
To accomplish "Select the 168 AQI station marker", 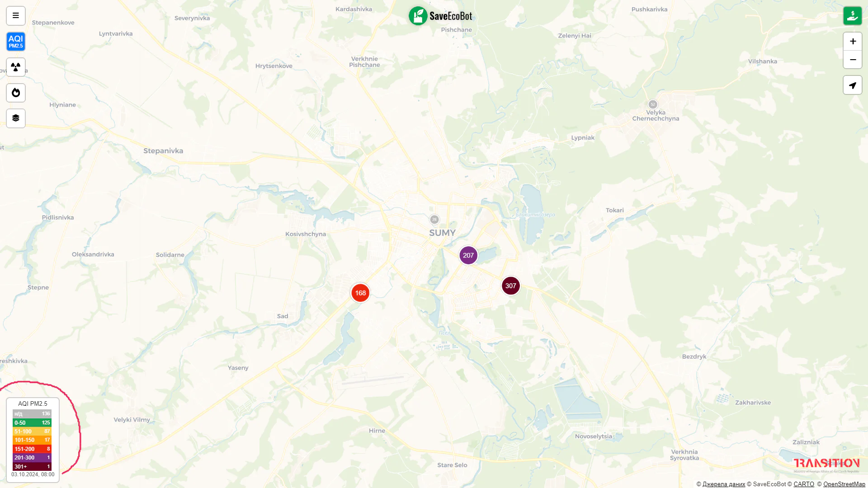I will 360,293.
